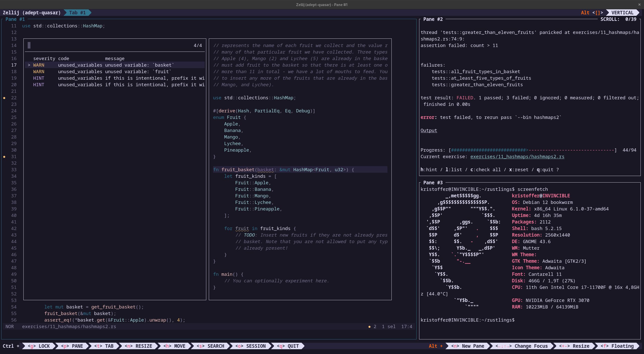Image resolution: width=644 pixels, height=354 pixels.
Task: Click line number 54 in the gutter
Action: click(14, 307)
